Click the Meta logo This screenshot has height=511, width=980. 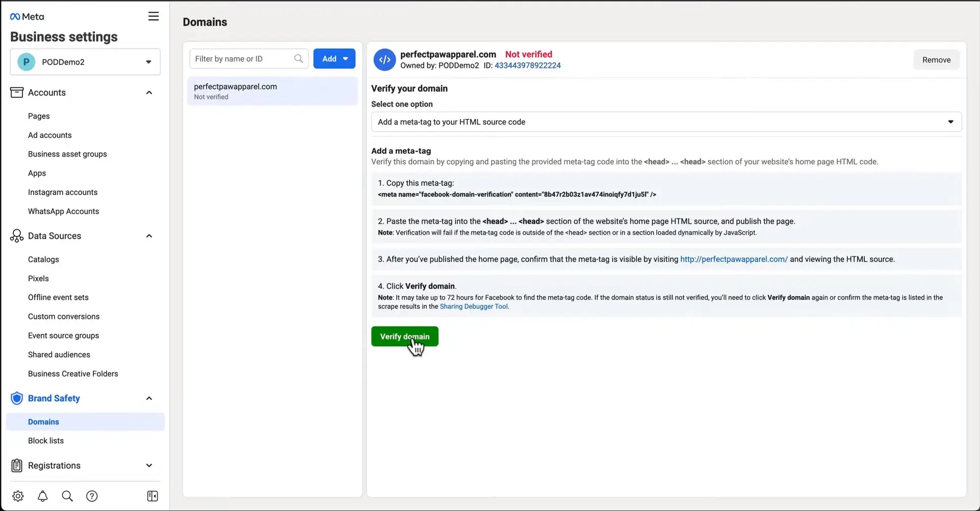point(27,17)
